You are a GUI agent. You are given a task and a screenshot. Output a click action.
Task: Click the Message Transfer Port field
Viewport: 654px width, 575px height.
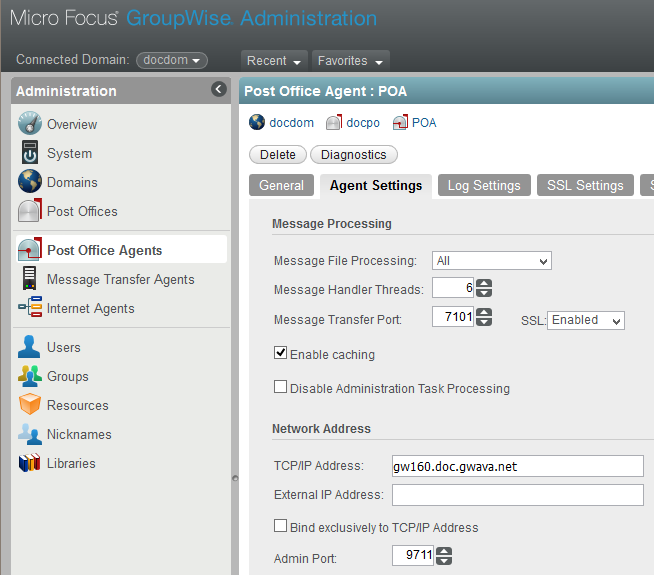coord(453,316)
